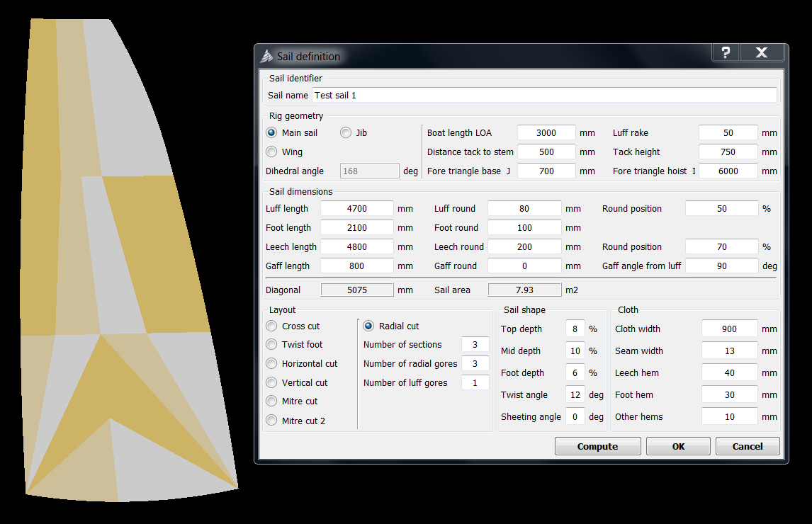Click the Cloth width input box
Screen dimensions: 812x524
729,329
